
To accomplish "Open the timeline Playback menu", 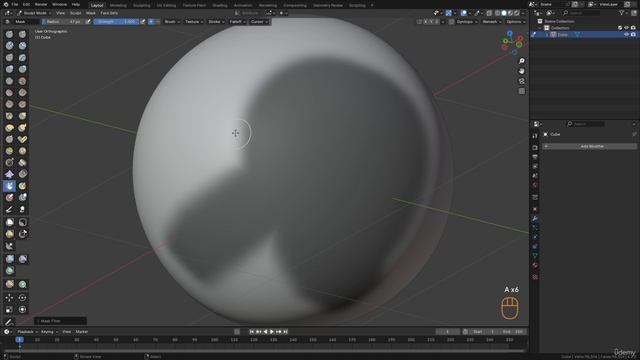I will click(27, 332).
